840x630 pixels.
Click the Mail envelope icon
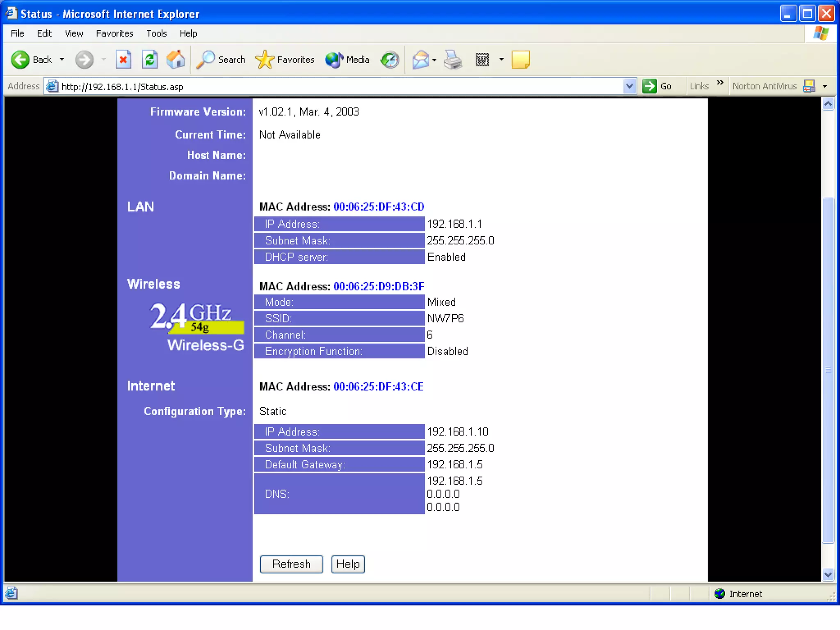[420, 60]
